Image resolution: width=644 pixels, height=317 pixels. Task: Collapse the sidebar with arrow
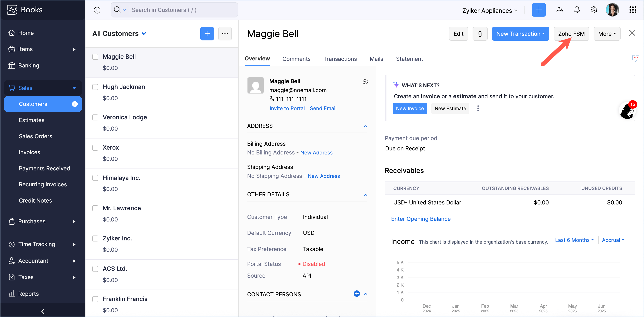coord(43,311)
